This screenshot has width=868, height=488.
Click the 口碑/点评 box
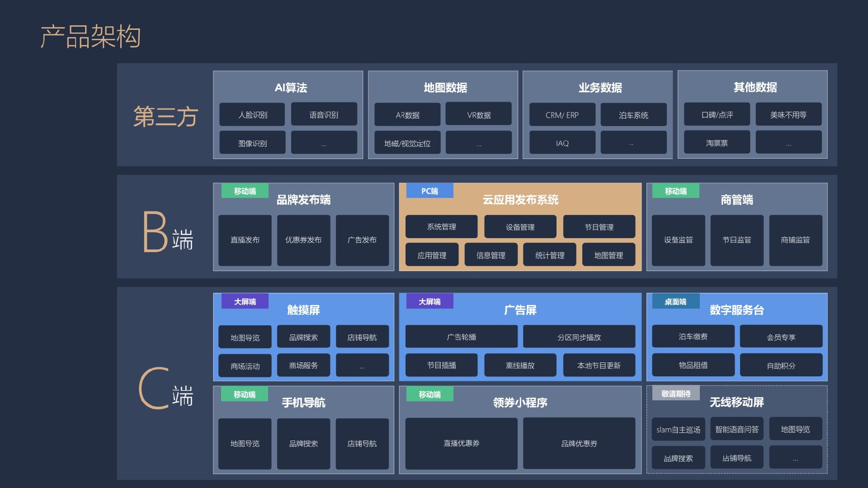tap(717, 115)
